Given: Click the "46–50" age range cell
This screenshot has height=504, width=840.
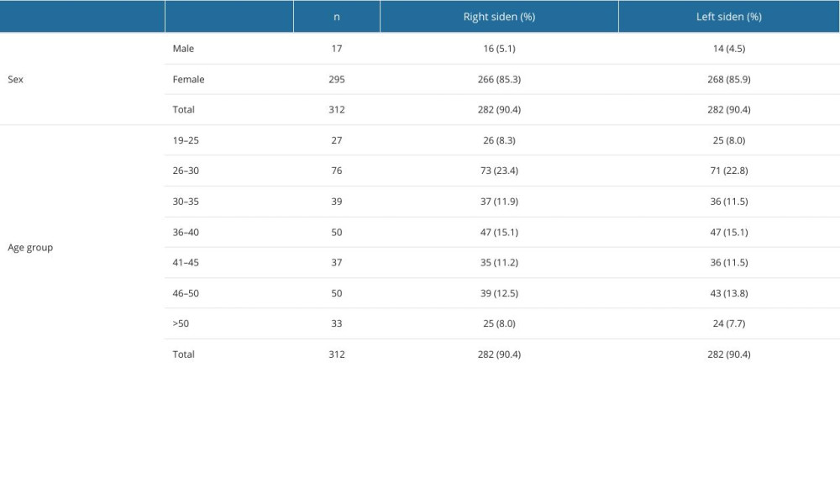Looking at the screenshot, I should pyautogui.click(x=185, y=293).
